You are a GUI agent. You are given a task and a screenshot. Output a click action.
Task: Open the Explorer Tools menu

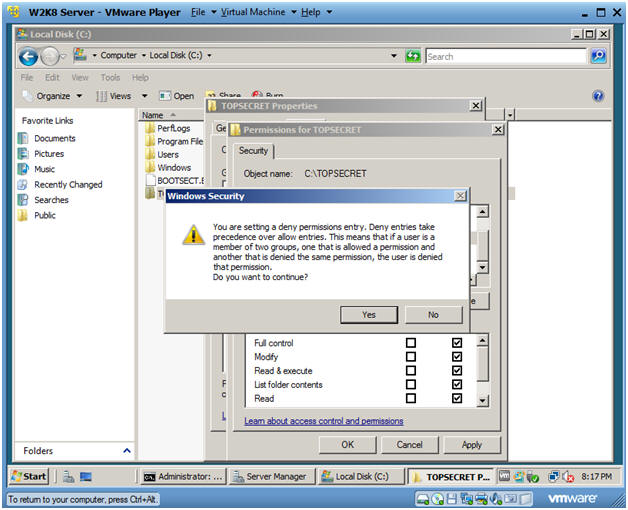point(110,77)
